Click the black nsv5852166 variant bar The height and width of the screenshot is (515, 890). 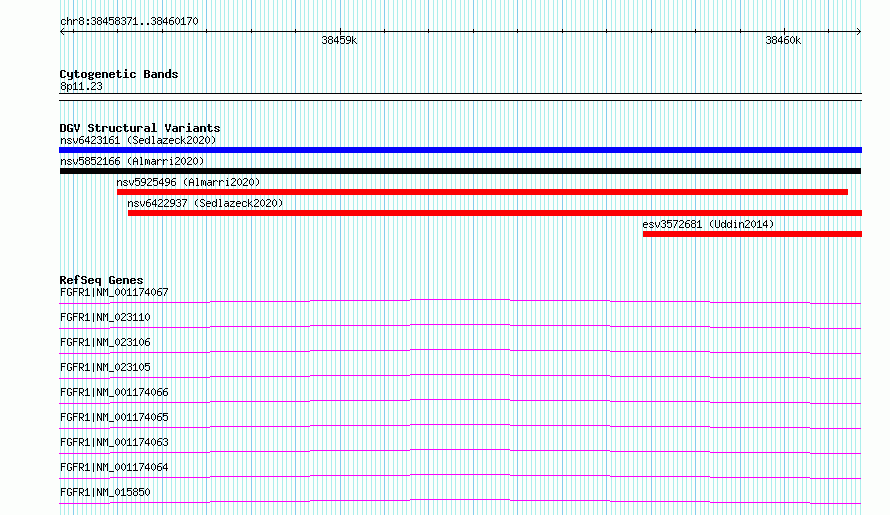(460, 171)
